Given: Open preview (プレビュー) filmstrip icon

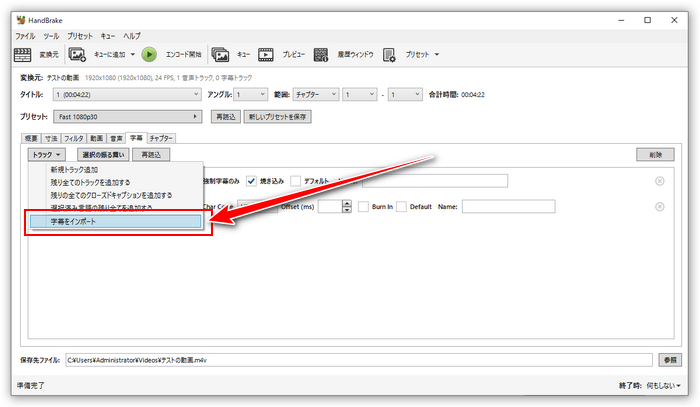Looking at the screenshot, I should click(x=266, y=54).
